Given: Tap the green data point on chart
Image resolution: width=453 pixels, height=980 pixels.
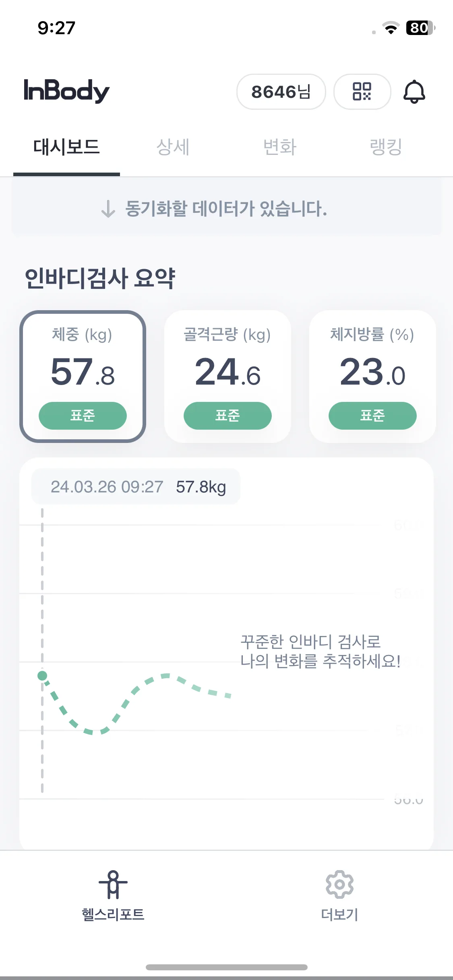Looking at the screenshot, I should [x=42, y=675].
